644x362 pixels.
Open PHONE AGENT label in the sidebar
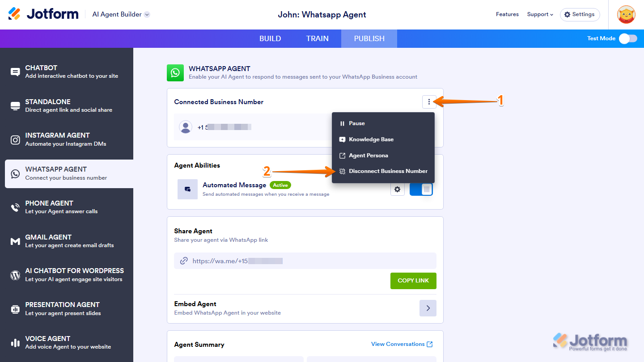pos(49,203)
